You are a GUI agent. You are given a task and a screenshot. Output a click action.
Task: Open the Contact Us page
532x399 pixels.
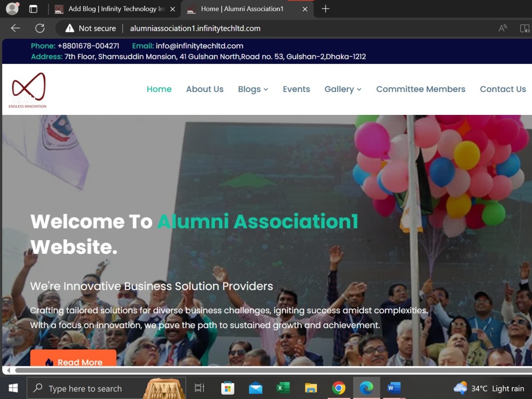[503, 89]
